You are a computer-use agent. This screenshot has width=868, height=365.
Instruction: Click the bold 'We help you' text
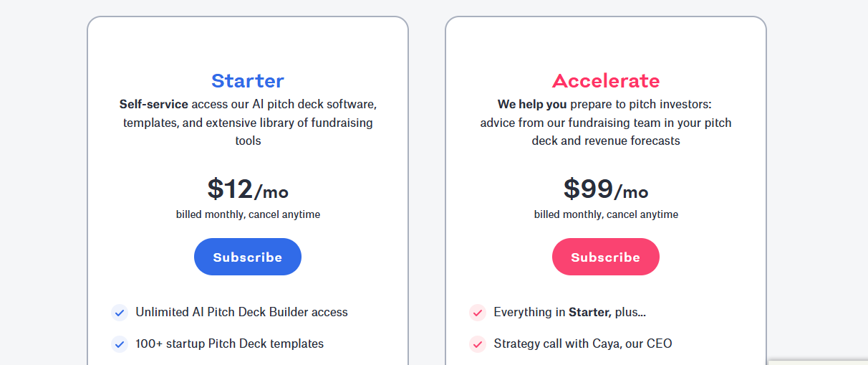click(532, 104)
